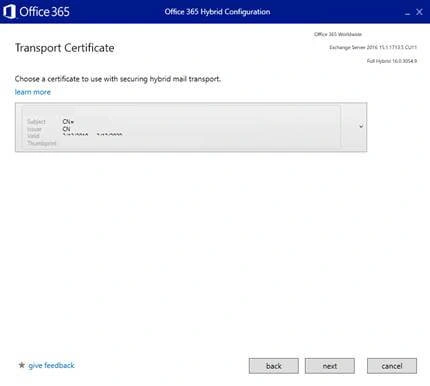Click the give feedback link
430x386 pixels.
click(x=51, y=365)
